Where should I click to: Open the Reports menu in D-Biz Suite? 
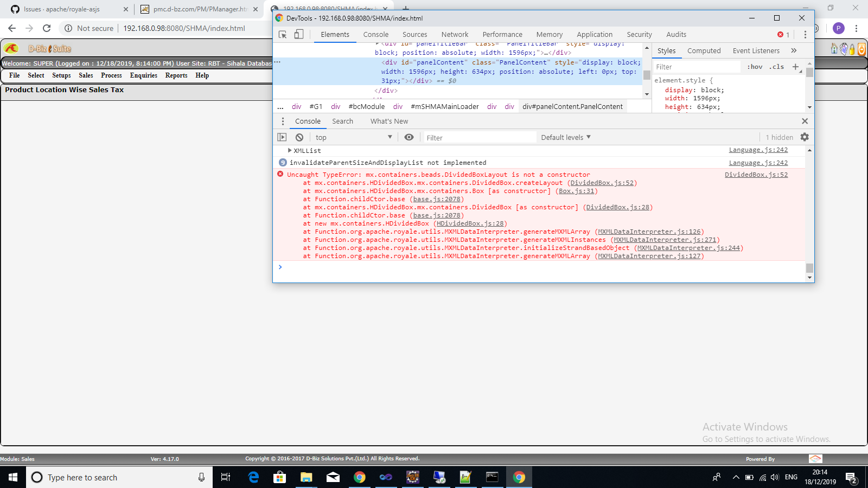coord(176,75)
